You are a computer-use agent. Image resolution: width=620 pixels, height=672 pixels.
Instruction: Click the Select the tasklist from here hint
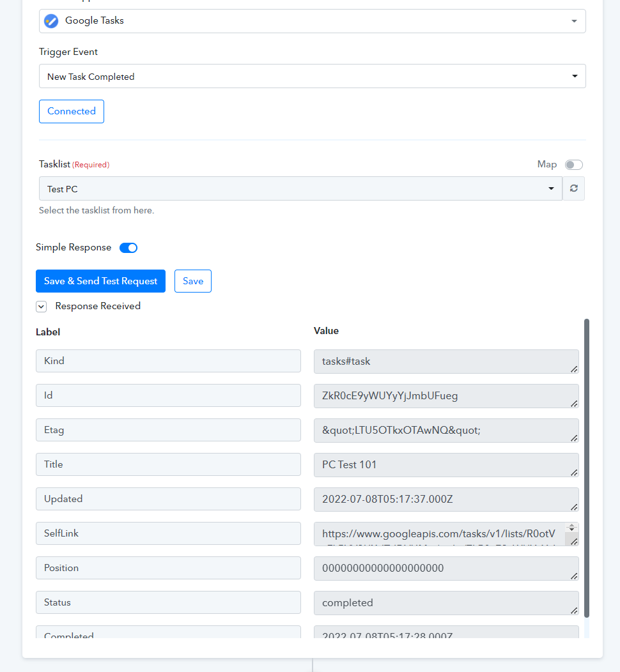(97, 210)
